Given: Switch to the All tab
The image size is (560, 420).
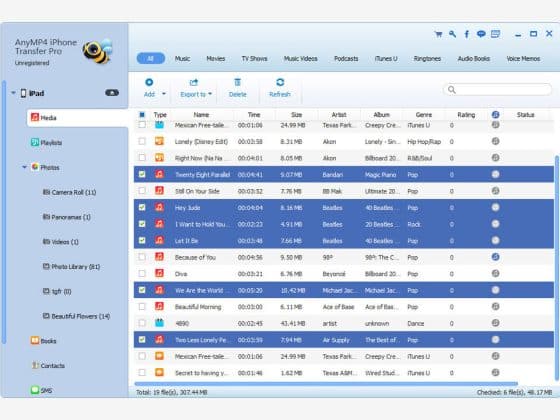Looking at the screenshot, I should 151,59.
